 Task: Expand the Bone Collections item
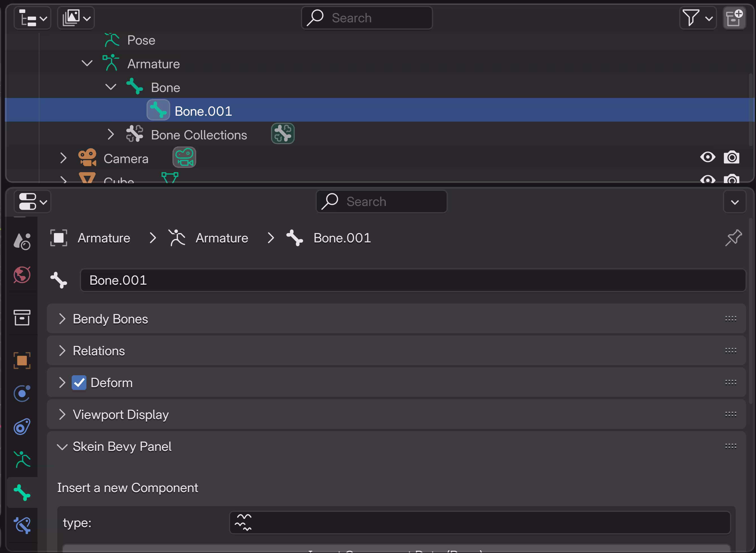[111, 135]
